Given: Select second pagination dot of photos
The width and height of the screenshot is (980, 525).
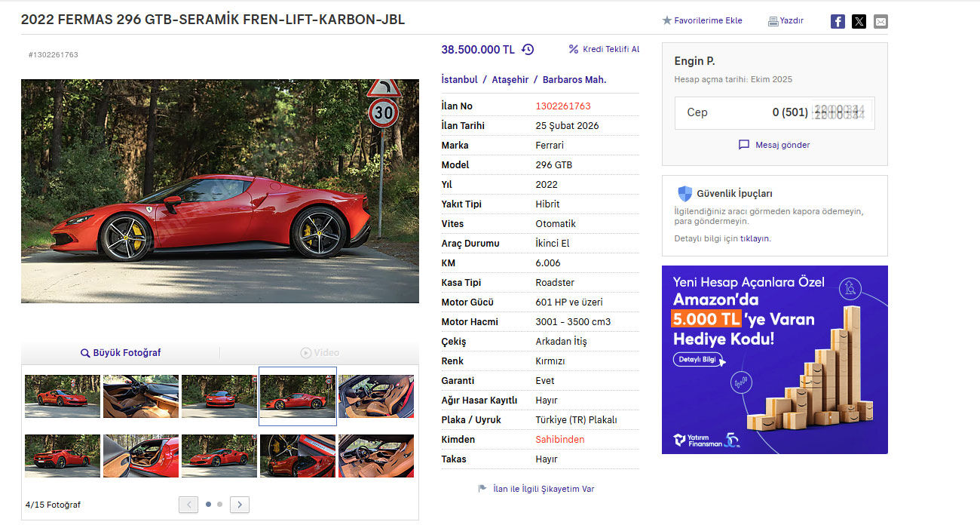Looking at the screenshot, I should pyautogui.click(x=220, y=504).
